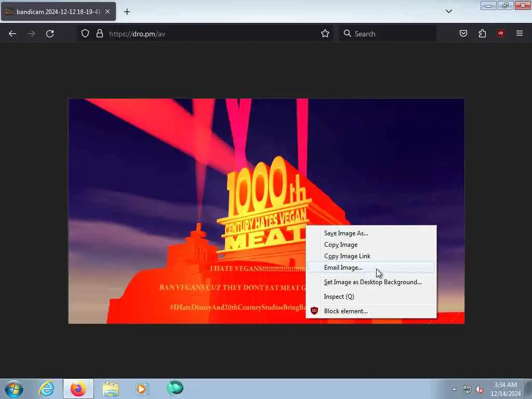Viewport: 532px width, 399px height.
Task: Open the green round taskbar application icon
Action: tap(175, 388)
